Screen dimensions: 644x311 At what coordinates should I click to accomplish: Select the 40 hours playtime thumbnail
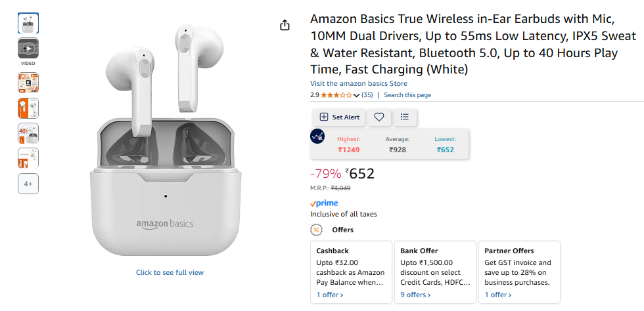pyautogui.click(x=28, y=133)
